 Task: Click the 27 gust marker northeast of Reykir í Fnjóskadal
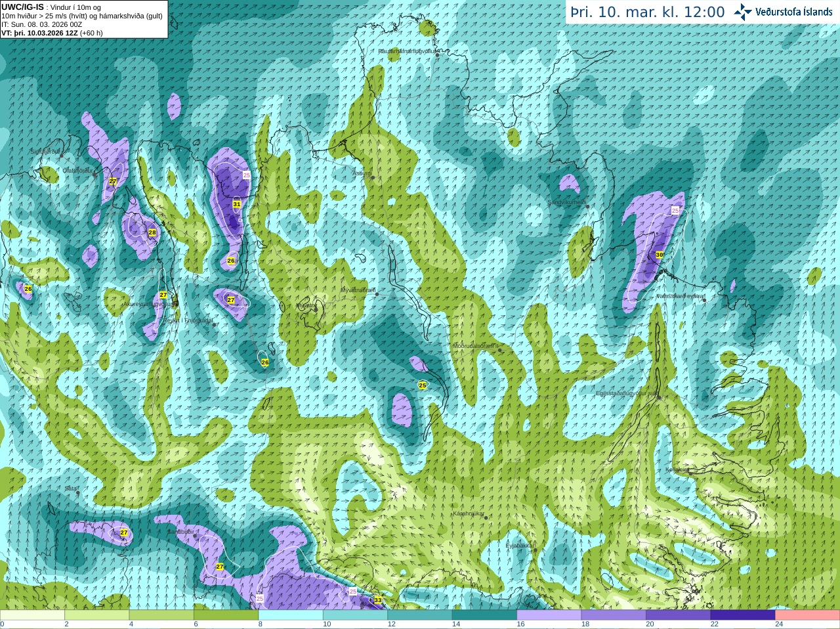click(x=231, y=300)
